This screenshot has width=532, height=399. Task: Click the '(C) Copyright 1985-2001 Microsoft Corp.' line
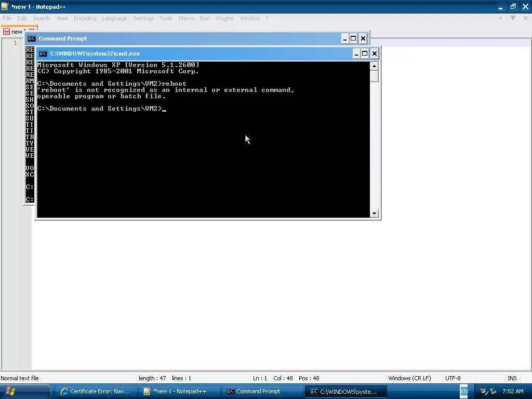[118, 71]
